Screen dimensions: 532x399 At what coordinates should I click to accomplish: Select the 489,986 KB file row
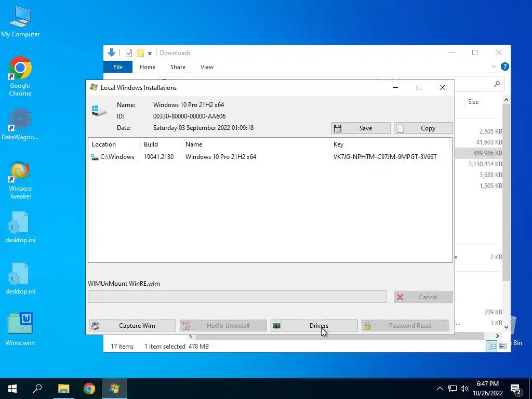[478, 153]
